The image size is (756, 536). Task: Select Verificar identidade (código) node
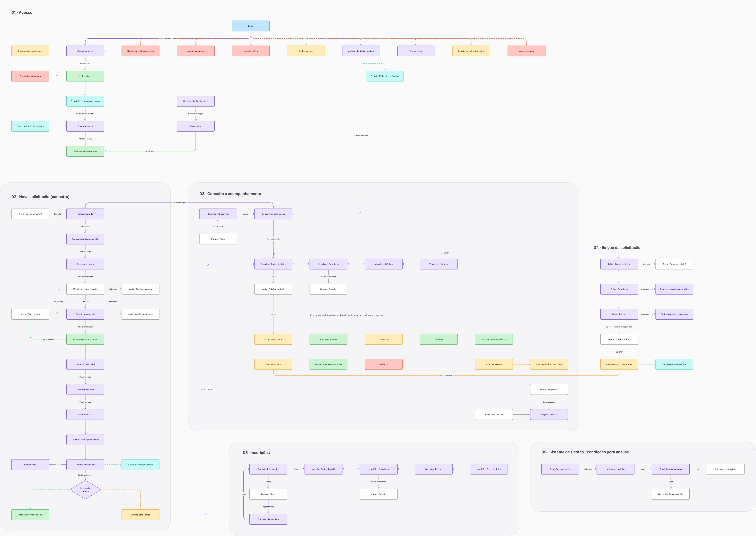361,51
